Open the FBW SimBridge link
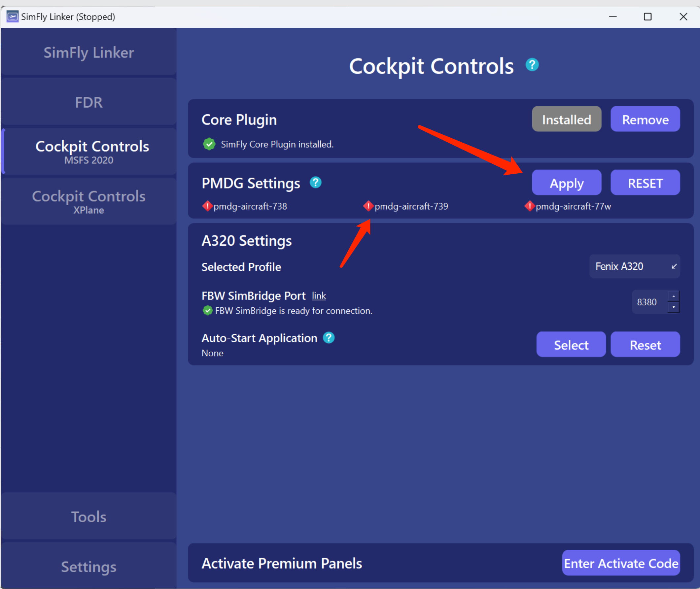The width and height of the screenshot is (700, 589). 319,295
